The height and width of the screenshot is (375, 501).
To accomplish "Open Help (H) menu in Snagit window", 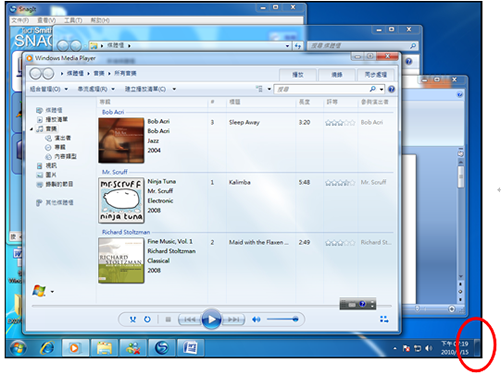I will tap(100, 21).
